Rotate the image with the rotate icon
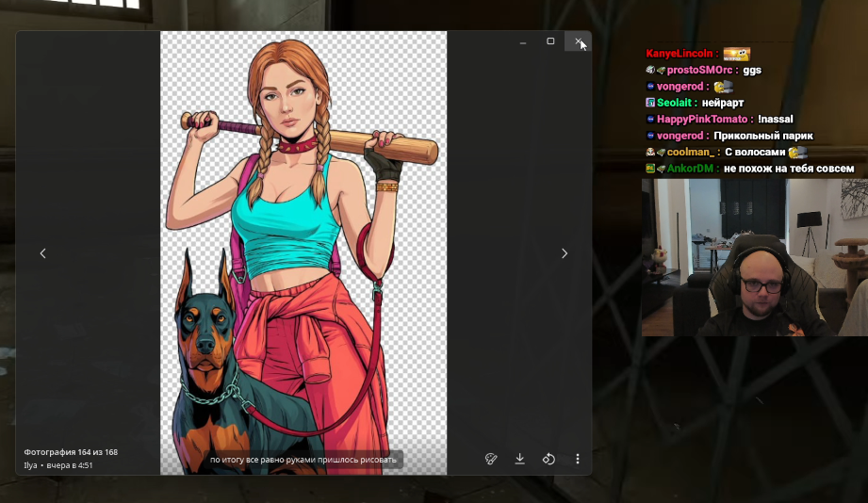 pos(549,459)
